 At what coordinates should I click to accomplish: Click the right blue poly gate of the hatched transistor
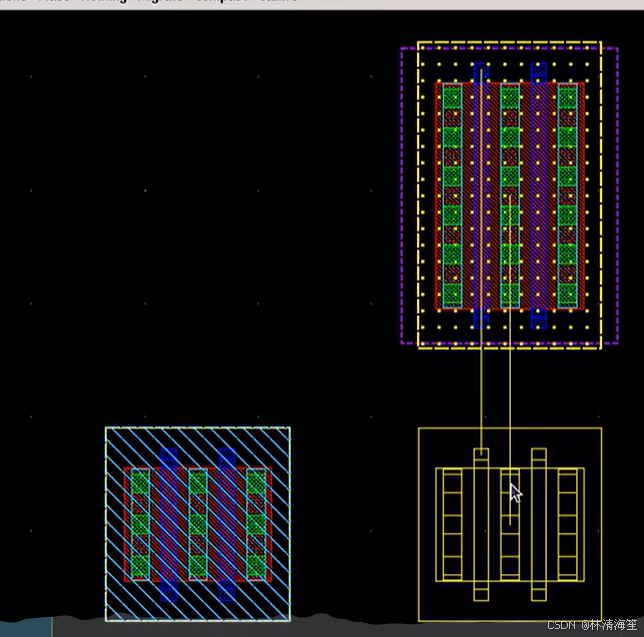227,525
